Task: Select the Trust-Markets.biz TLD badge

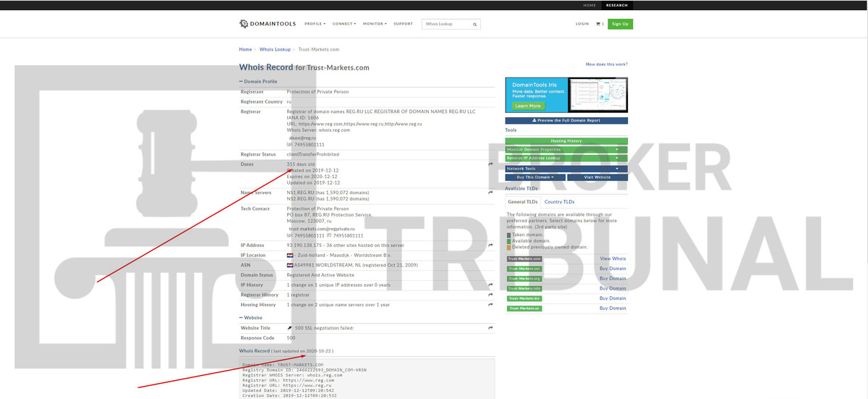Action: 524,298
